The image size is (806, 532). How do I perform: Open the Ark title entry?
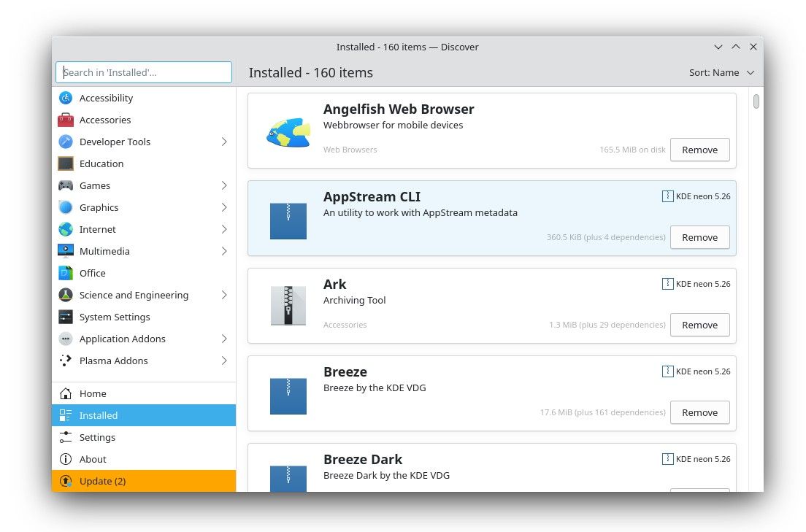pyautogui.click(x=334, y=285)
